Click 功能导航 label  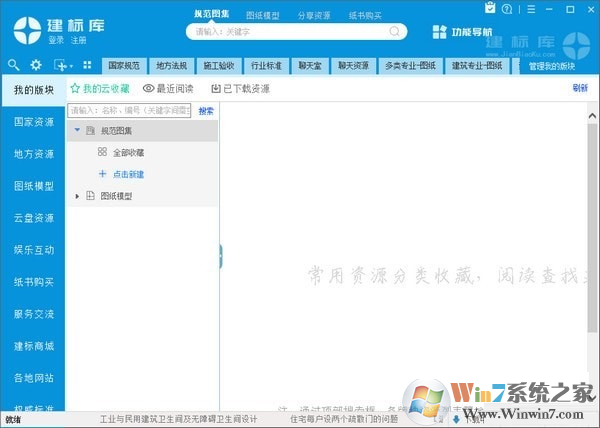(x=471, y=32)
